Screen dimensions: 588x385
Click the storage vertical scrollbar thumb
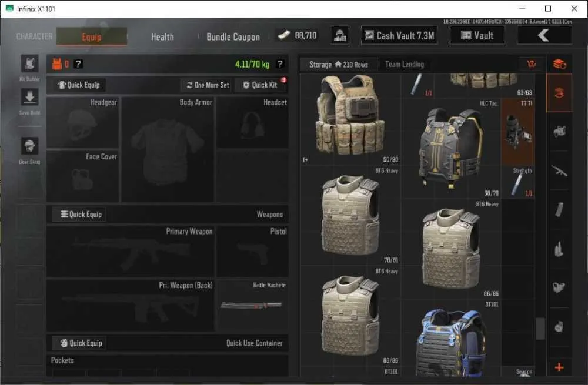pos(540,329)
